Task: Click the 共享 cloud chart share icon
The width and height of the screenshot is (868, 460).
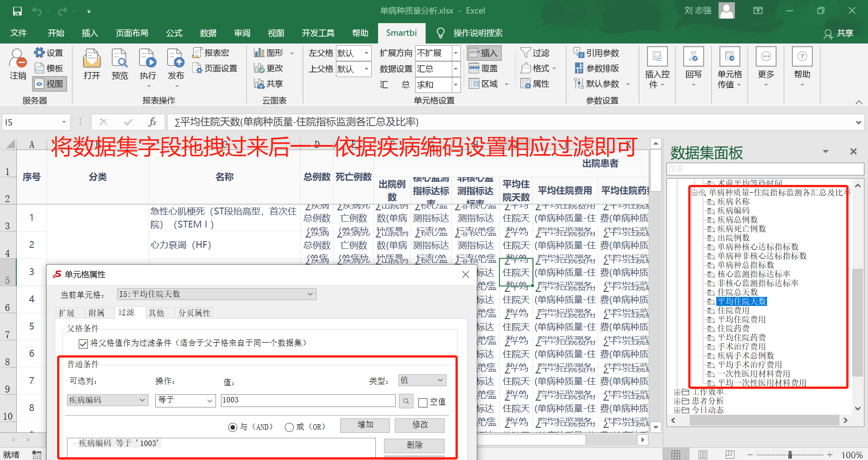Action: (x=269, y=84)
